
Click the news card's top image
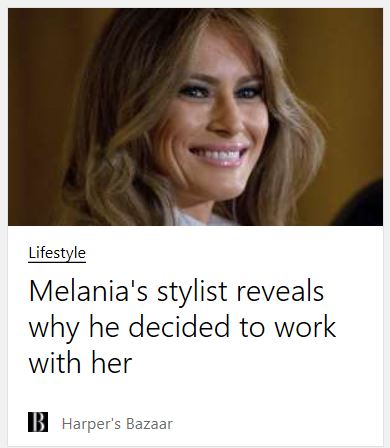click(195, 117)
